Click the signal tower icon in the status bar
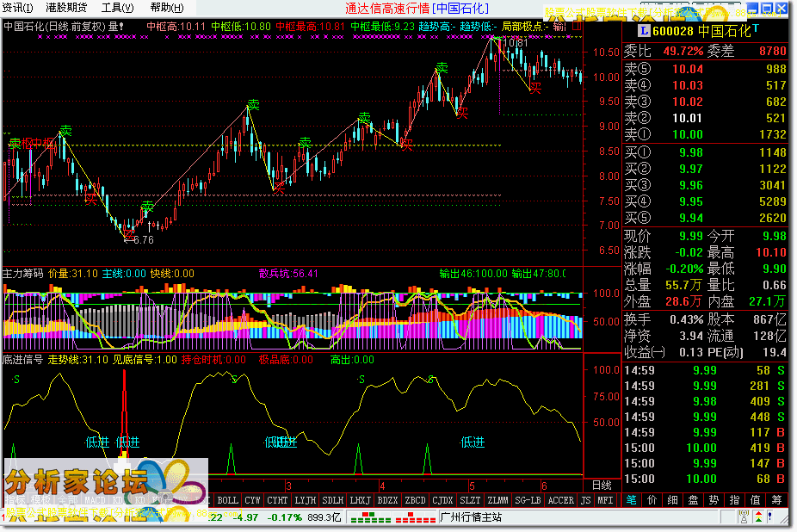This screenshot has height=532, width=797. click(x=743, y=517)
